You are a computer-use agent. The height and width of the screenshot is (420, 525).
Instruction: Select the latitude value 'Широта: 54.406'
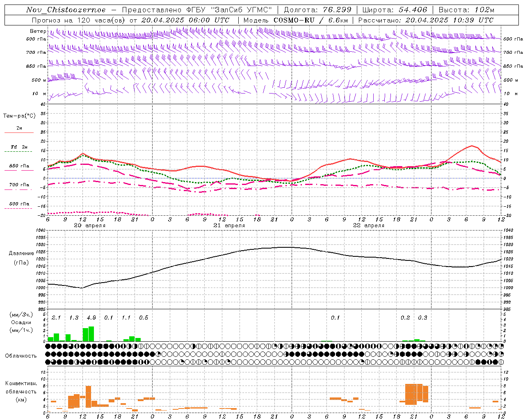[395, 10]
